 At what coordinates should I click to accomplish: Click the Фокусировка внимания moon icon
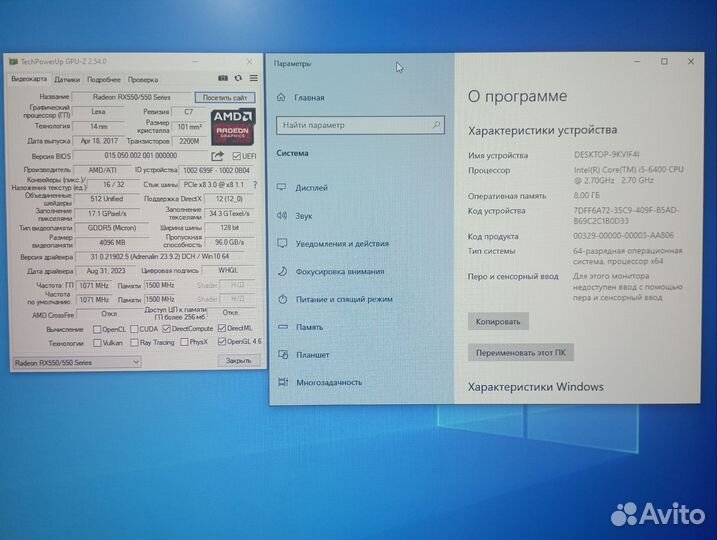283,271
